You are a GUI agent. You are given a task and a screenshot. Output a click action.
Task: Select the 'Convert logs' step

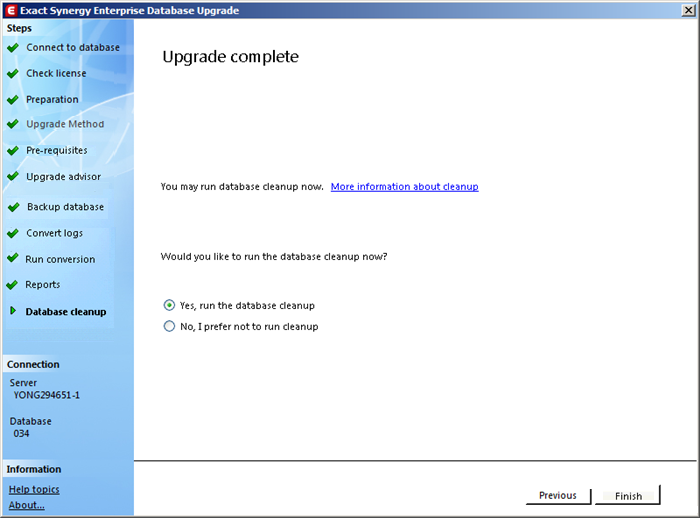coord(54,233)
